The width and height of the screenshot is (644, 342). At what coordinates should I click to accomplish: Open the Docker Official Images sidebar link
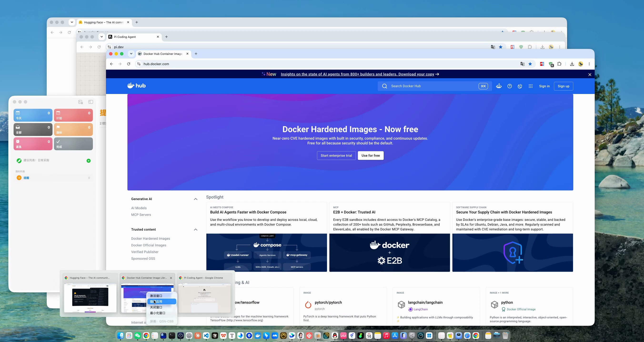pos(149,245)
